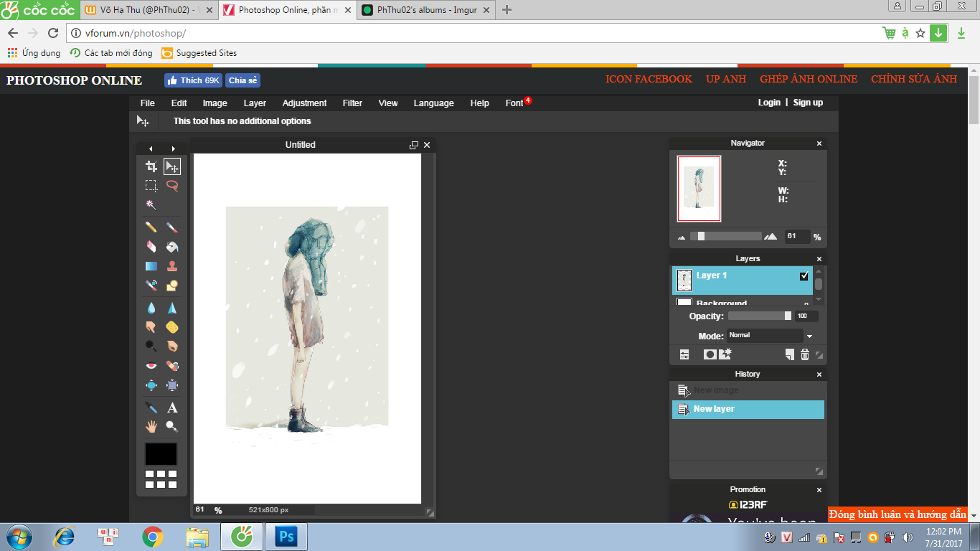
Task: Select the Paint Bucket tool
Action: click(x=172, y=247)
